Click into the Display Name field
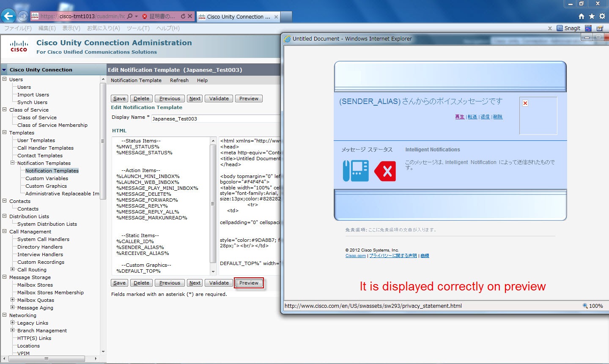The width and height of the screenshot is (609, 364). (216, 119)
